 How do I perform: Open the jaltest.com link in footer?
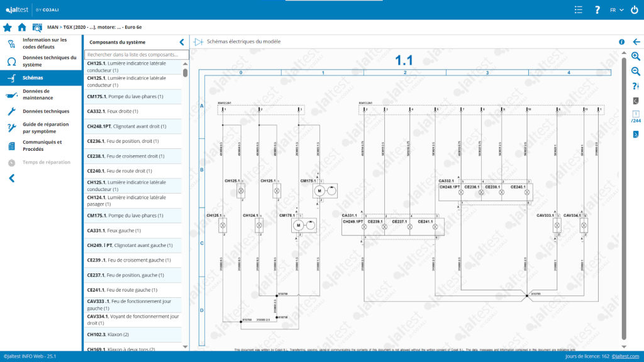[626, 356]
